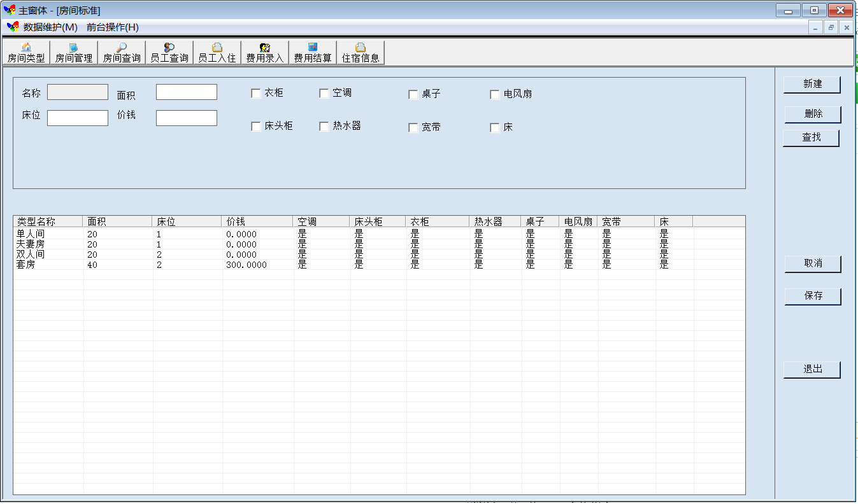Open the 数据维护(M) menu
858x504 pixels.
point(50,27)
